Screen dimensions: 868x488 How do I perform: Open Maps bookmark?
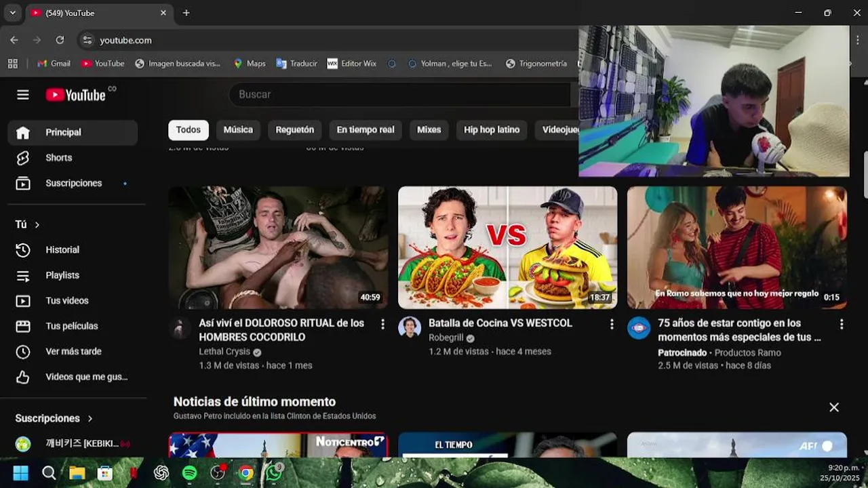[x=249, y=63]
